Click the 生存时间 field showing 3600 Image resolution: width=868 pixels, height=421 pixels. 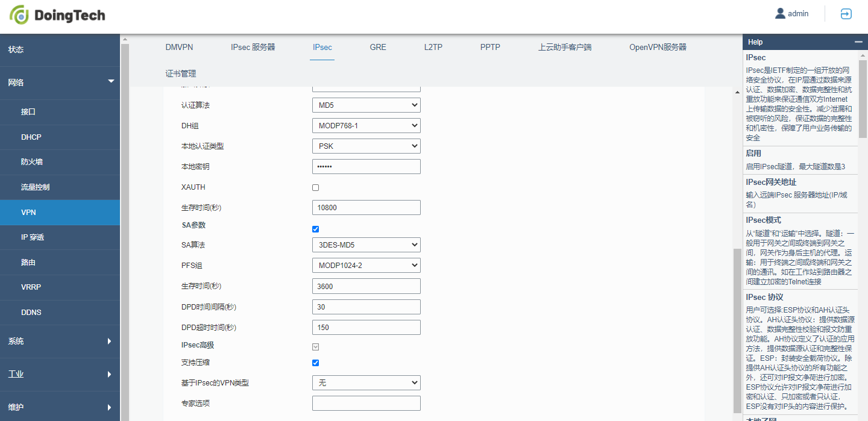tap(366, 286)
